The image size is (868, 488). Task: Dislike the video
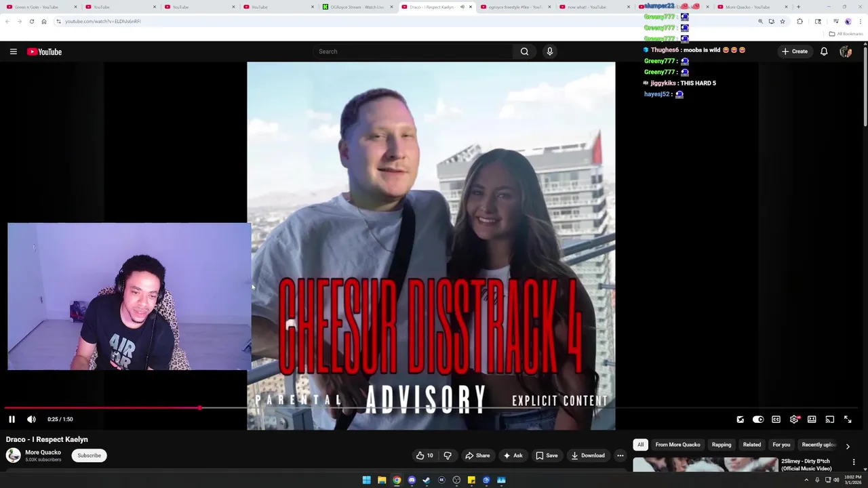click(447, 455)
